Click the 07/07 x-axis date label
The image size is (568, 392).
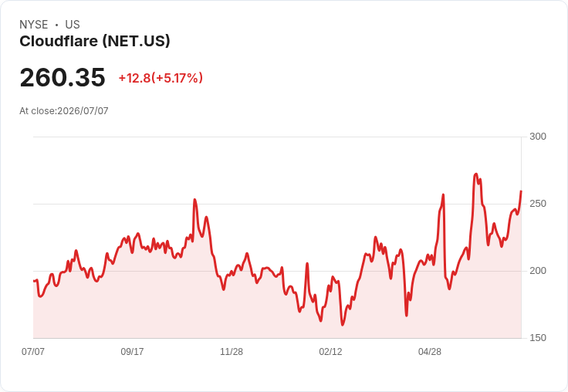point(33,351)
